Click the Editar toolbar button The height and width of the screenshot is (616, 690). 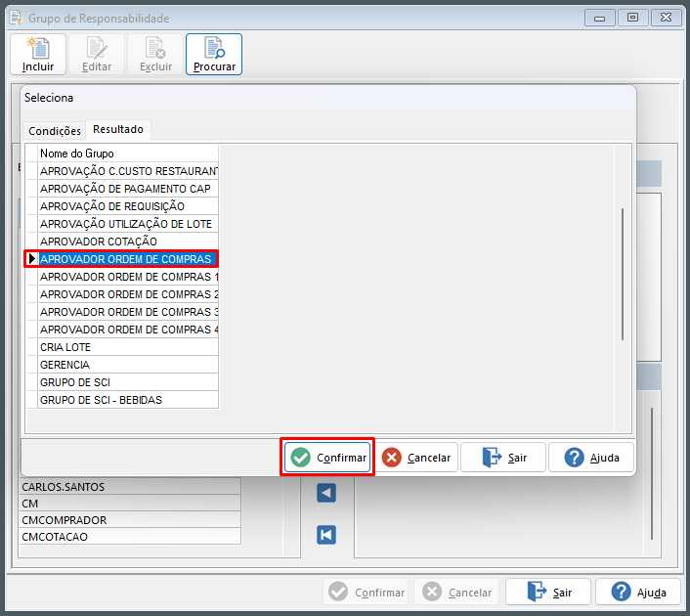(97, 54)
